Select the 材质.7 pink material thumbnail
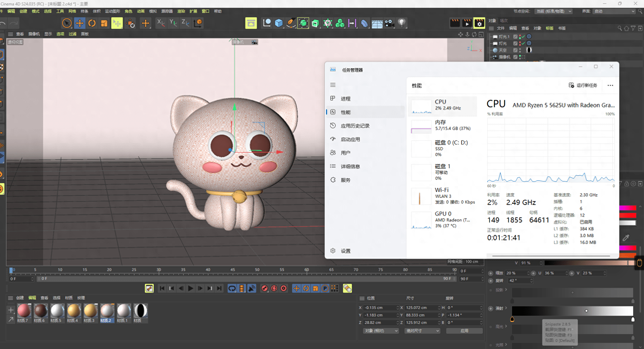 click(23, 311)
